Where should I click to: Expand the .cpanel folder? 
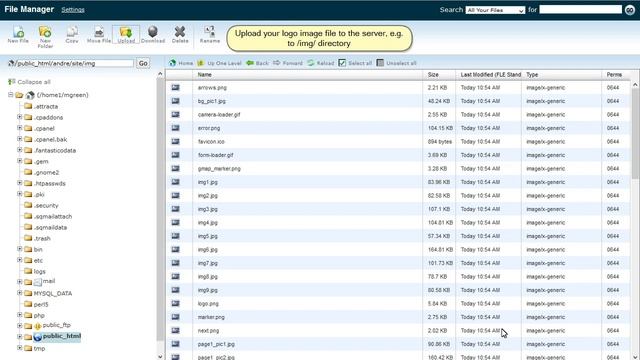click(19, 128)
